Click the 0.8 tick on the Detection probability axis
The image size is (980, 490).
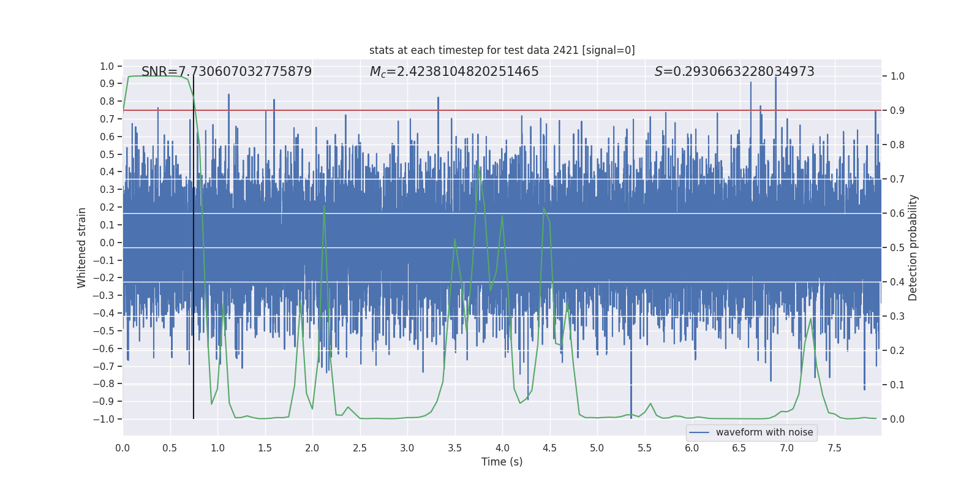click(897, 145)
